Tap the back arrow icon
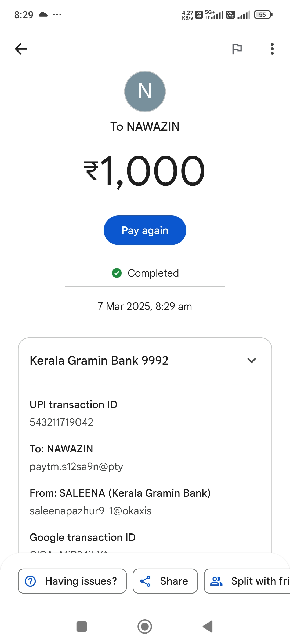Screen dimensions: 290x644 tap(21, 49)
